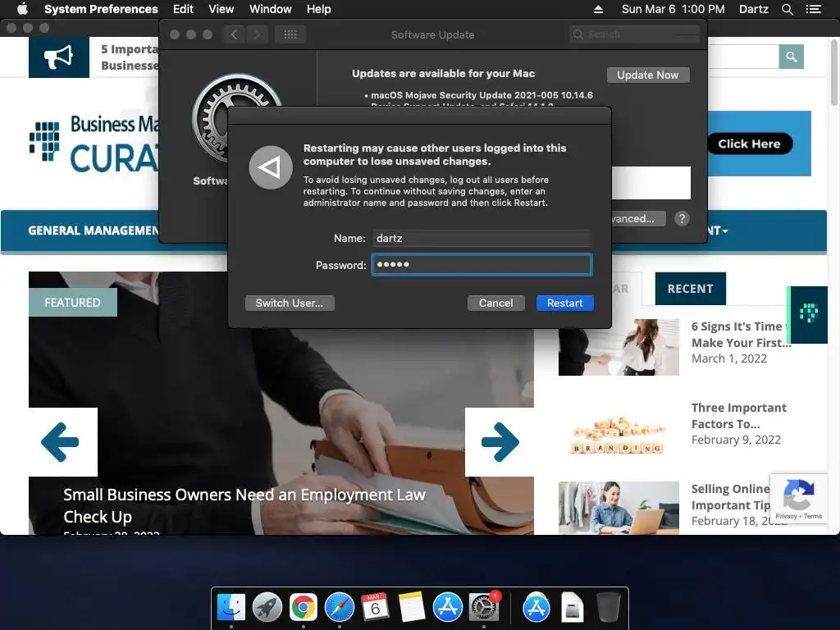Click the green dotted widget icon on webpage

808,314
